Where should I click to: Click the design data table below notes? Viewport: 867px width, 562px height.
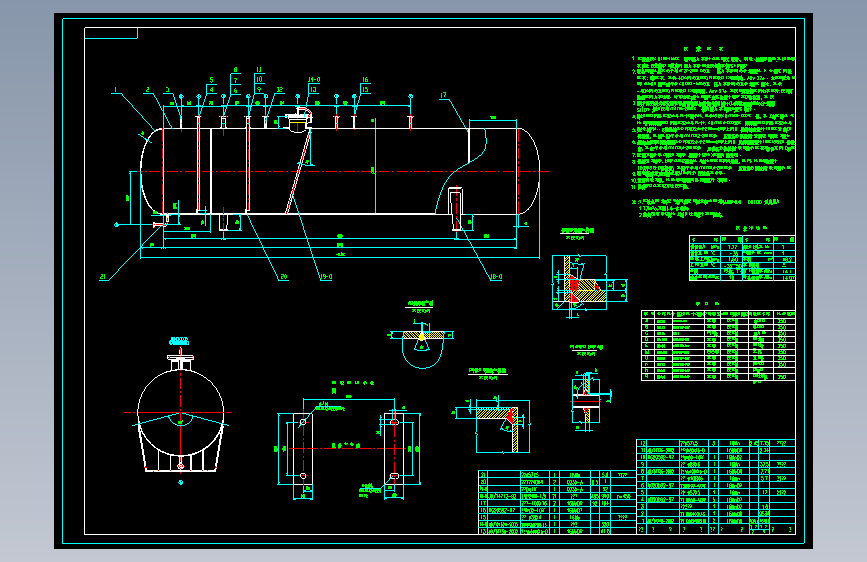[x=742, y=258]
